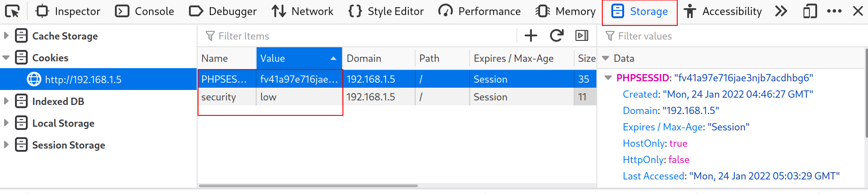Add a new cookie with plus icon
The width and height of the screenshot is (868, 194).
(x=531, y=35)
